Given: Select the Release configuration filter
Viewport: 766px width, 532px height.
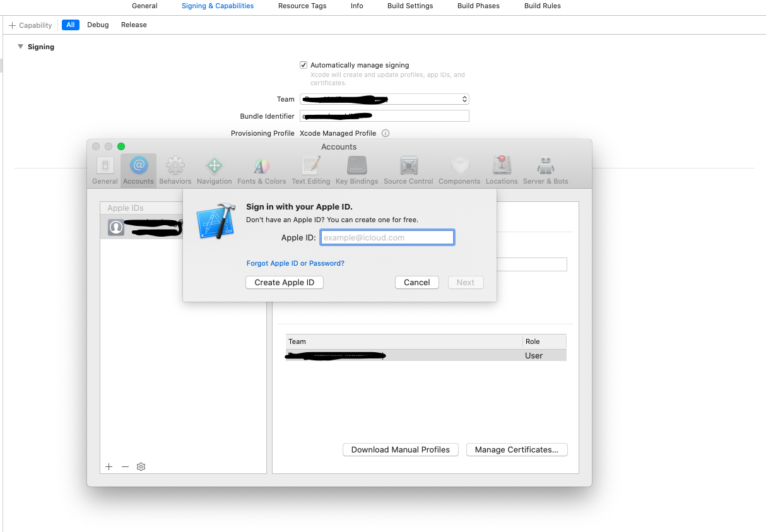Looking at the screenshot, I should 134,25.
